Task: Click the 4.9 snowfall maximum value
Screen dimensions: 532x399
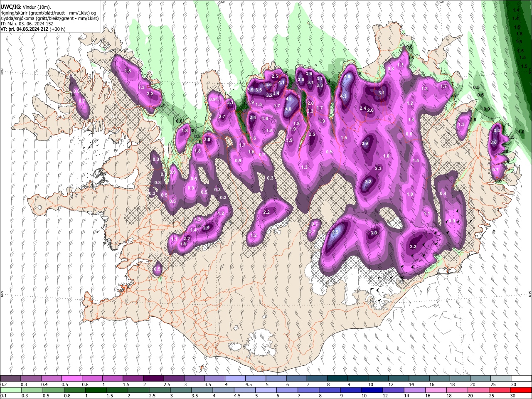Action: pyautogui.click(x=347, y=77)
